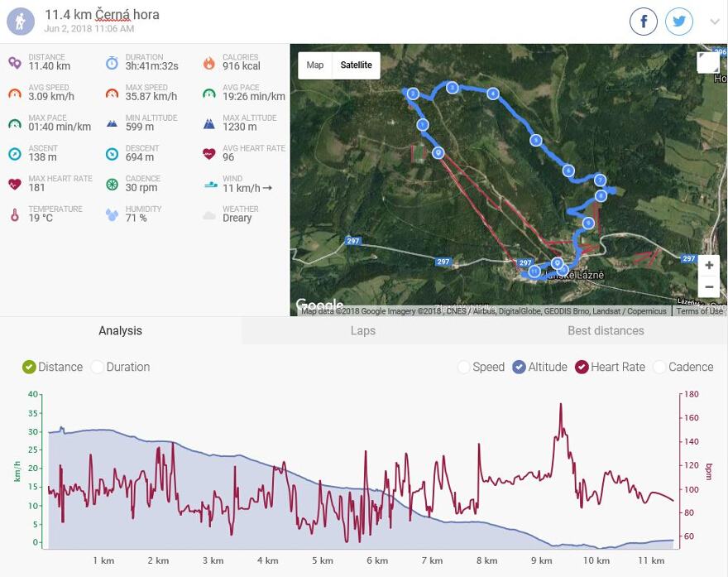Click the '694 m' descent value
728x577 pixels.
139,157
